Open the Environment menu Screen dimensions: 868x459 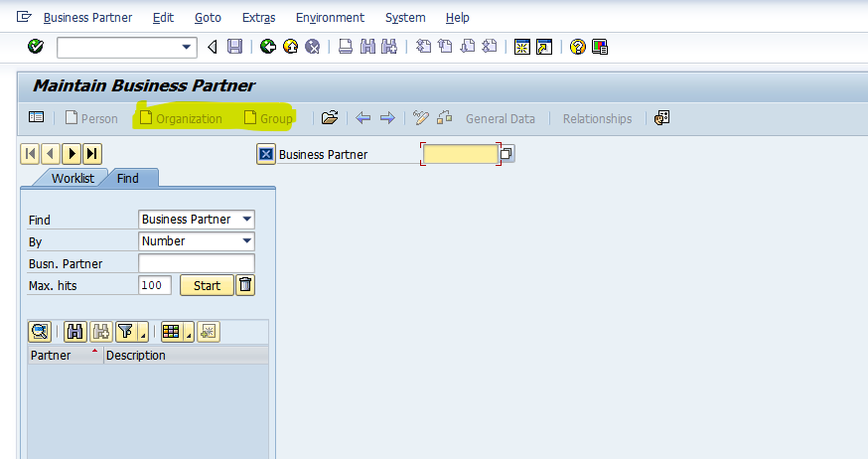(x=330, y=18)
